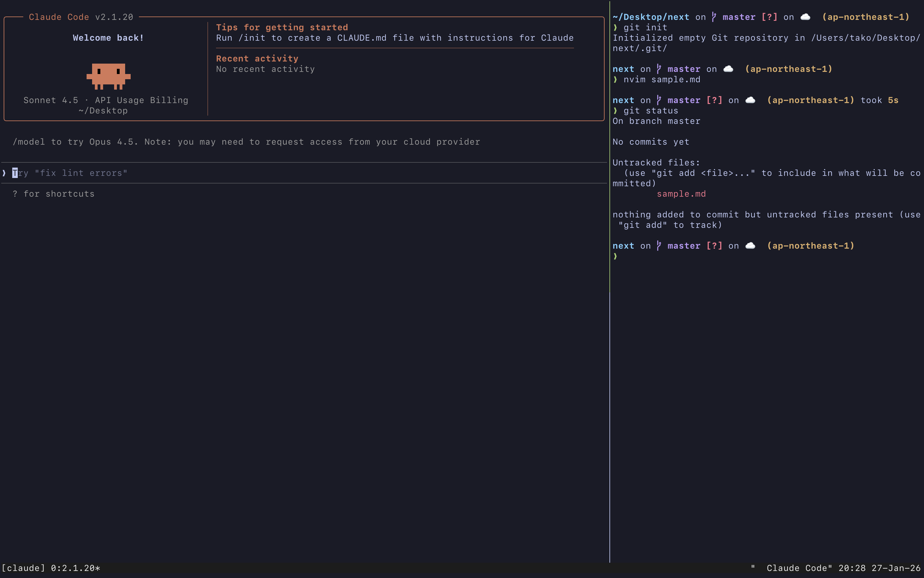Viewport: 924px width, 578px height.
Task: Click the '/model to try Opus 4.5' notice
Action: tap(246, 142)
